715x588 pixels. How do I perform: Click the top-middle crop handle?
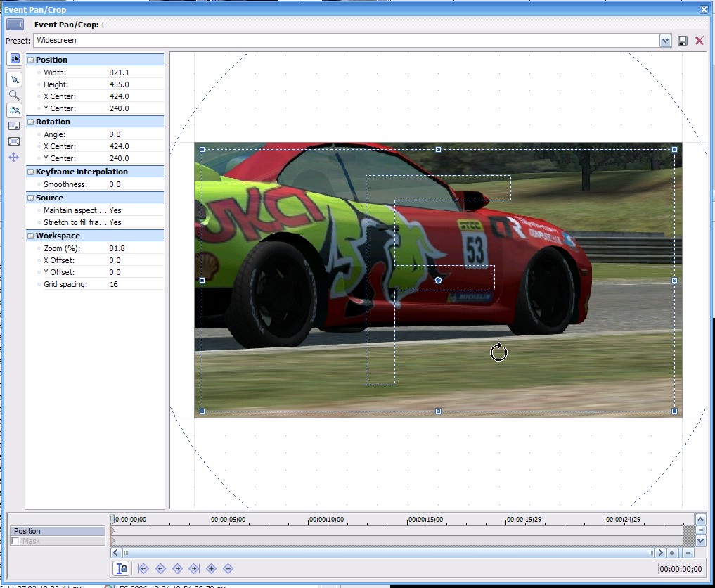pyautogui.click(x=438, y=150)
